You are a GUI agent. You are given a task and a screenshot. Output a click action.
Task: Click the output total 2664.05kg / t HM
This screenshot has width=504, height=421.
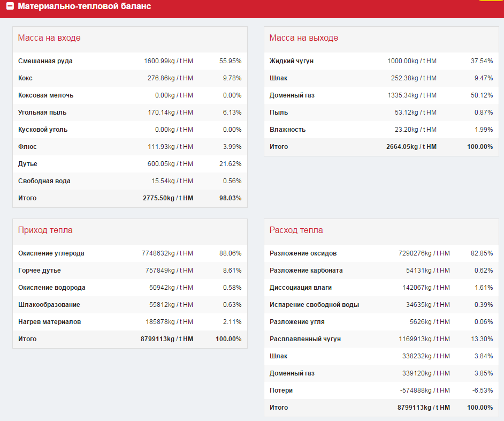(x=411, y=147)
